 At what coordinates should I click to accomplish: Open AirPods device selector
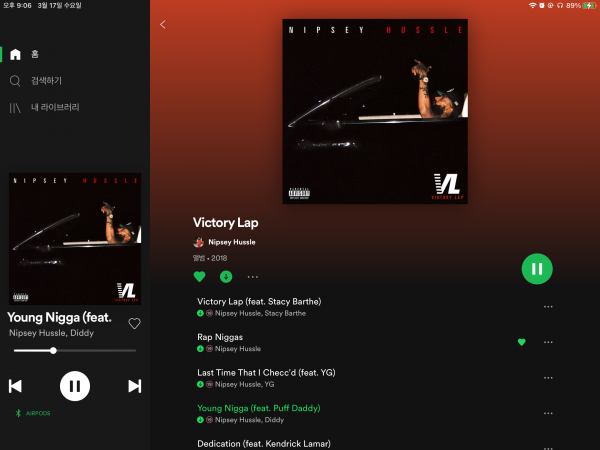click(33, 413)
